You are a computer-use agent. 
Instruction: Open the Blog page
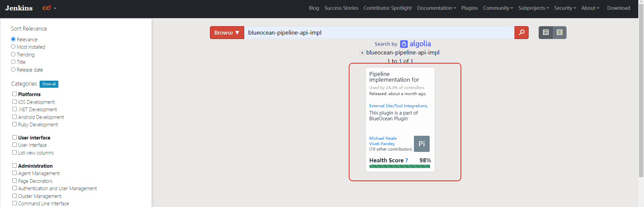click(x=314, y=8)
